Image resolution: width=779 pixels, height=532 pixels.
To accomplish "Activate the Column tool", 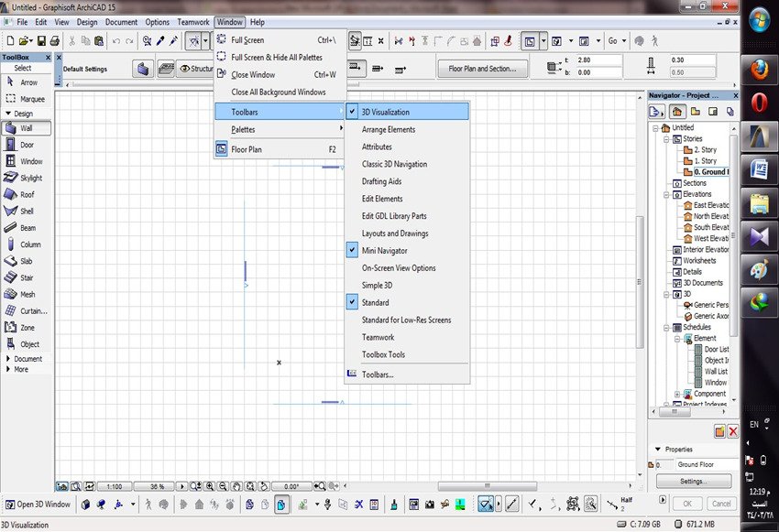I will coord(27,244).
